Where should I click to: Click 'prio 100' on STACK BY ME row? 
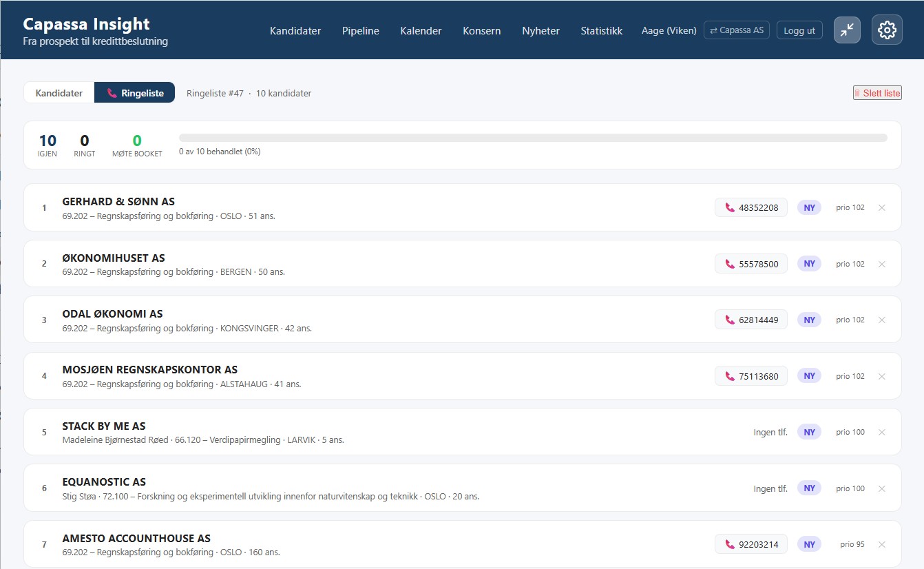pos(850,432)
